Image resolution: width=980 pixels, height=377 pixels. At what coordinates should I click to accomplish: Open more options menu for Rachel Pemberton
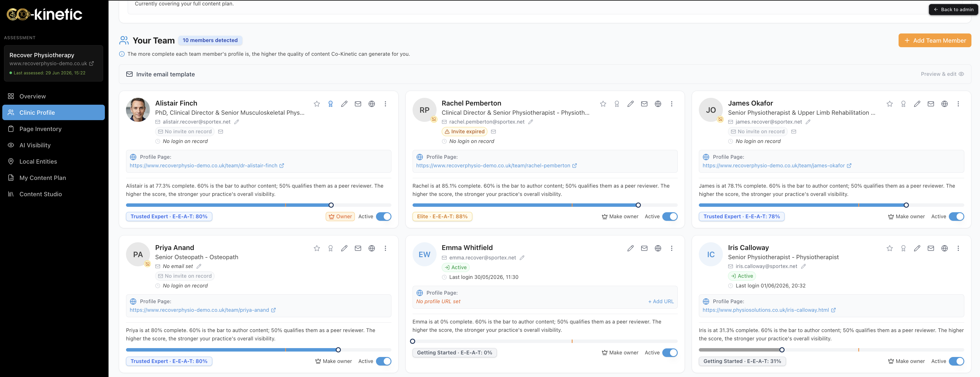click(x=671, y=104)
